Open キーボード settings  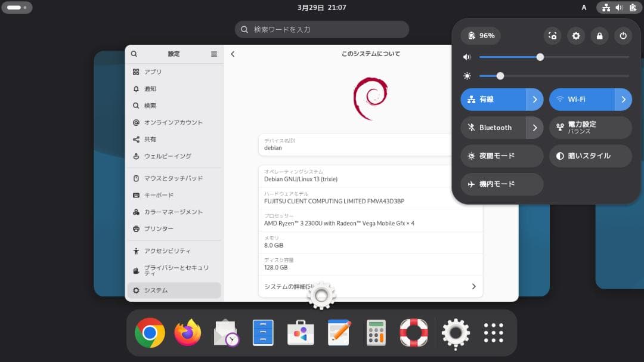coord(174,195)
